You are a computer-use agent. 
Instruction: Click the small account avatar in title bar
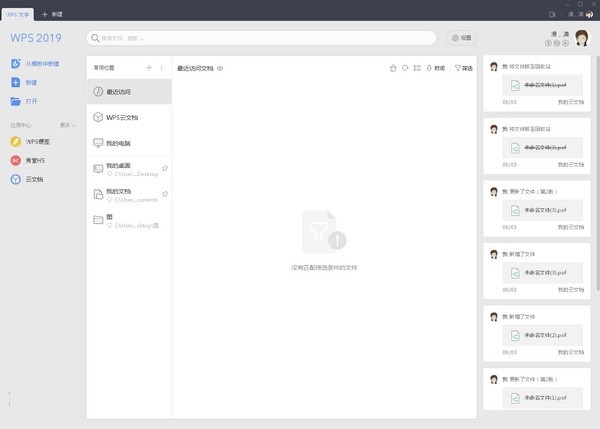(x=589, y=14)
